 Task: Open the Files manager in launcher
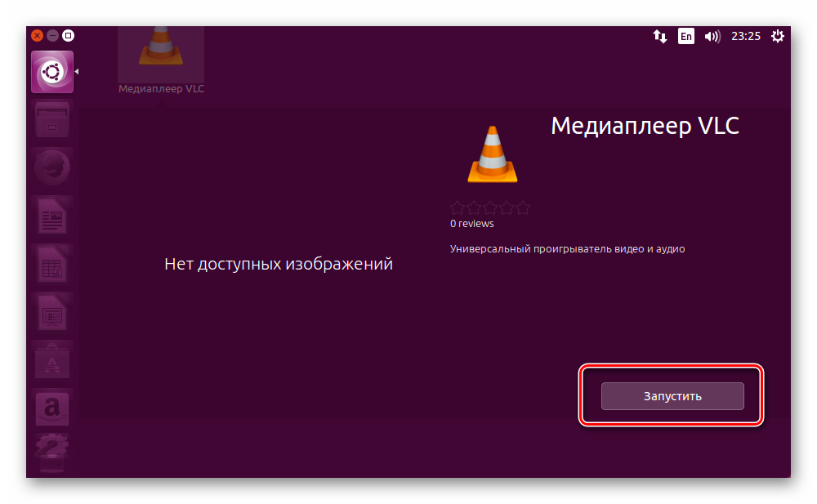pyautogui.click(x=52, y=120)
